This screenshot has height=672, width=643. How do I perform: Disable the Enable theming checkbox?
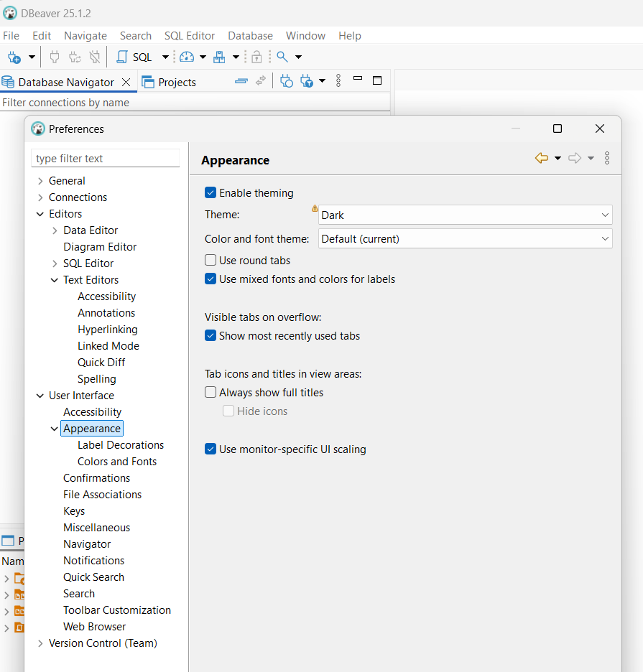[211, 193]
